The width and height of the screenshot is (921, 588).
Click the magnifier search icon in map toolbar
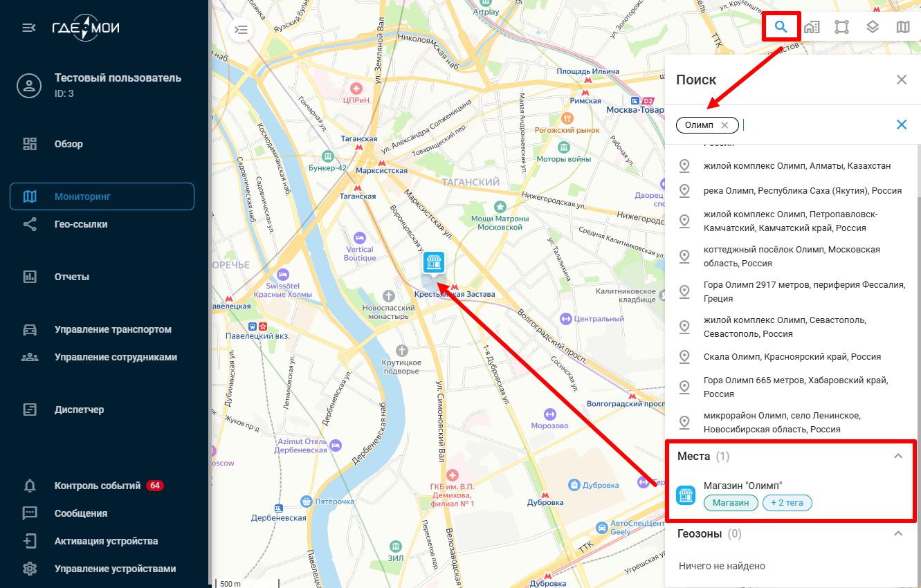(781, 28)
